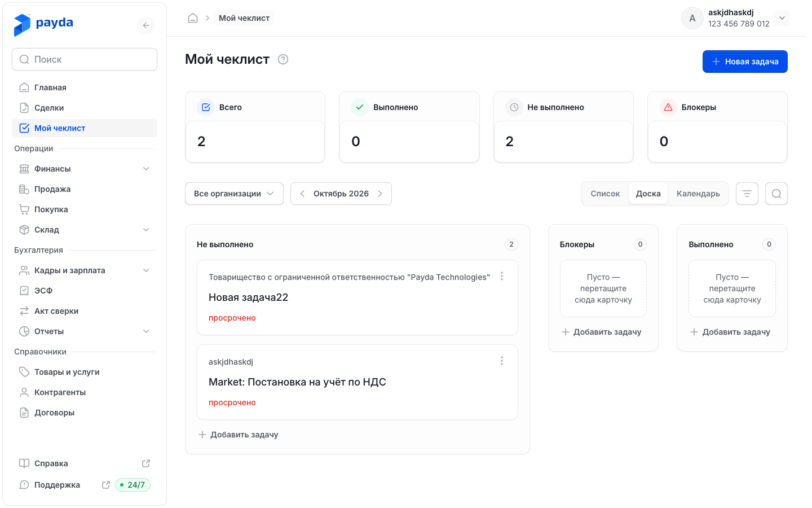Click the Не выполнено clock icon
The image size is (812, 508).
(x=514, y=107)
